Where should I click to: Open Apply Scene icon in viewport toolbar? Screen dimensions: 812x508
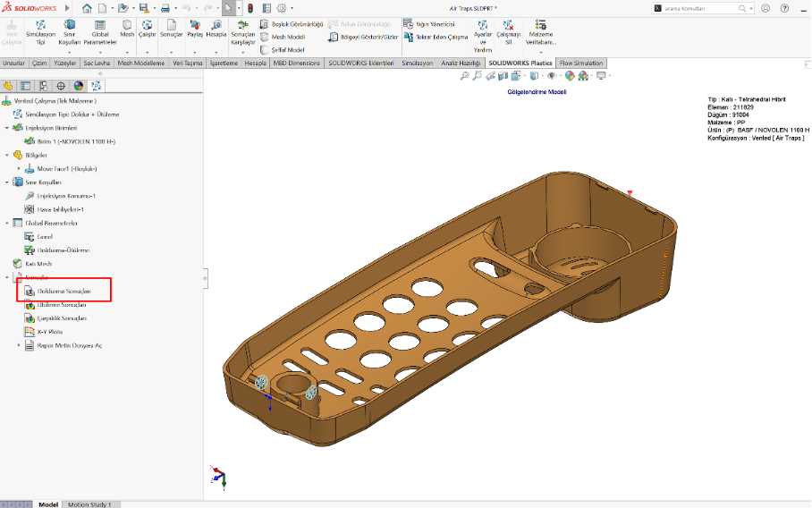(583, 76)
